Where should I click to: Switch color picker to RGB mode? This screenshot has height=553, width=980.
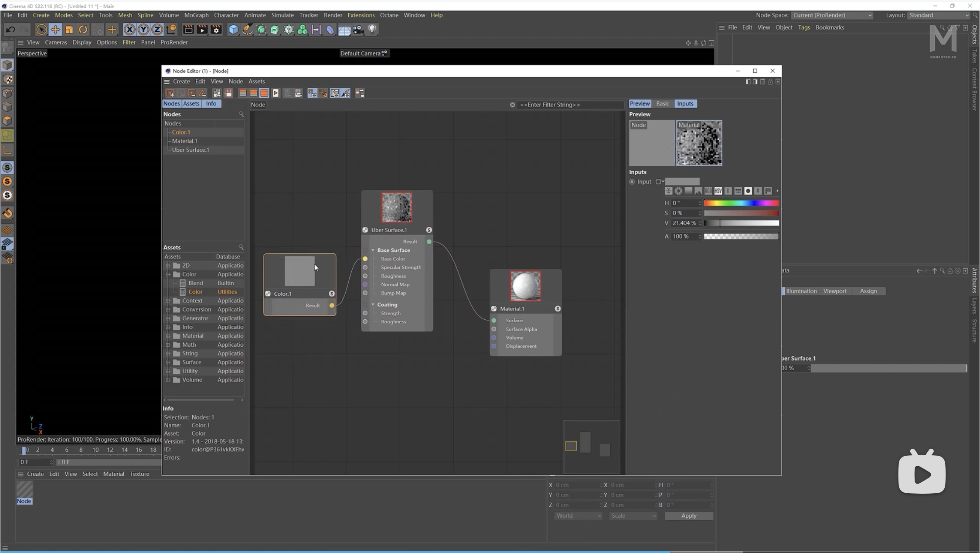coord(708,191)
